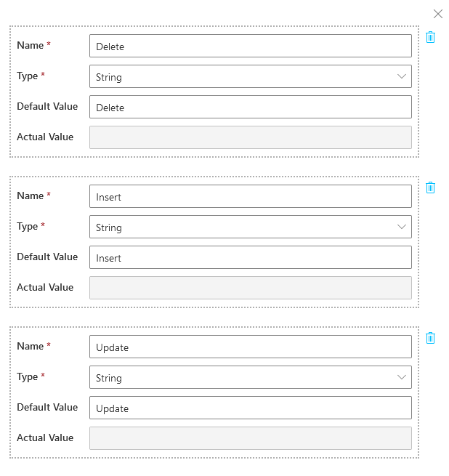This screenshot has width=449, height=476.
Task: Click the chevron arrow in second Type box
Action: [x=402, y=227]
